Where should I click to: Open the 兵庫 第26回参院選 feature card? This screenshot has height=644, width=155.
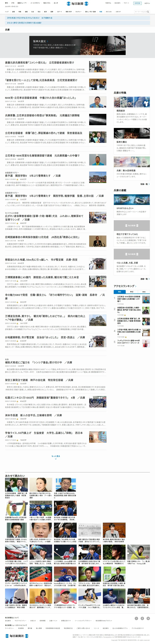pyautogui.click(x=132, y=168)
